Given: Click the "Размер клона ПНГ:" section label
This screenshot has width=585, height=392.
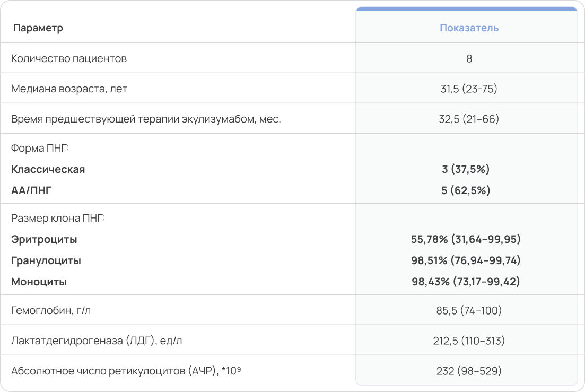Looking at the screenshot, I should (58, 218).
